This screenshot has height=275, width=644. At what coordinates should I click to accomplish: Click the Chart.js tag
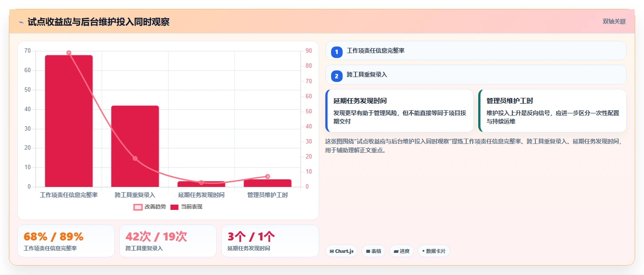point(341,251)
